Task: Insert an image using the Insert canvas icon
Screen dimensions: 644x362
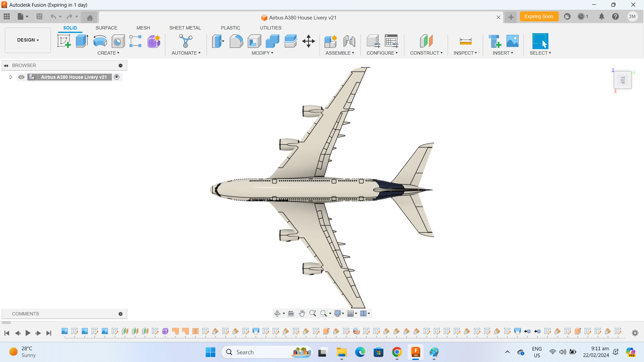Action: coord(512,41)
